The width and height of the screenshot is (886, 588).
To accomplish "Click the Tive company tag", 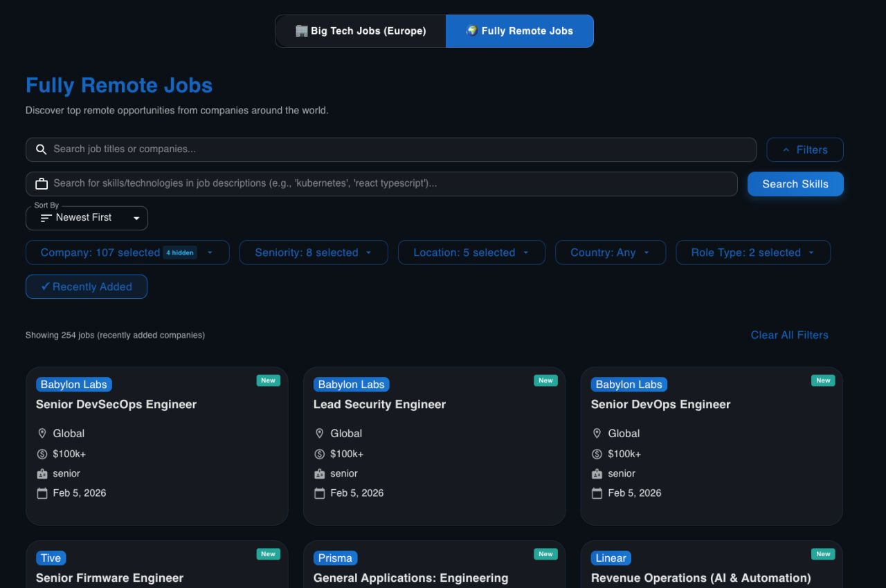I will 51,558.
